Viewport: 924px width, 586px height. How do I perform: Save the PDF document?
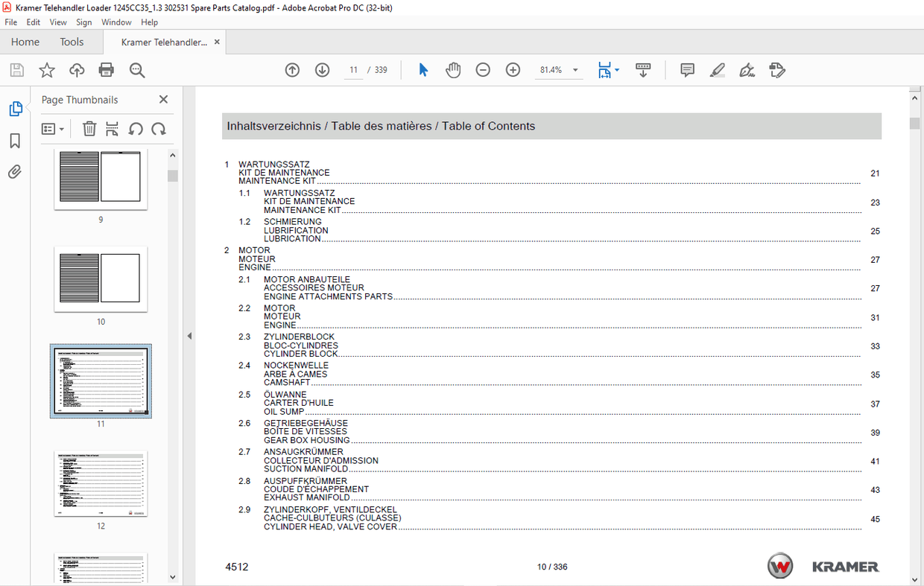tap(16, 69)
